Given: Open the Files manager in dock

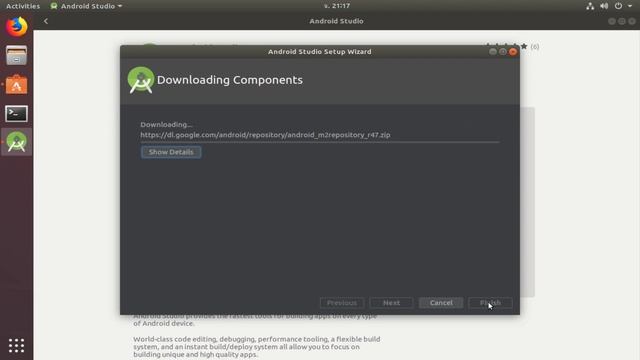Looking at the screenshot, I should tap(16, 56).
